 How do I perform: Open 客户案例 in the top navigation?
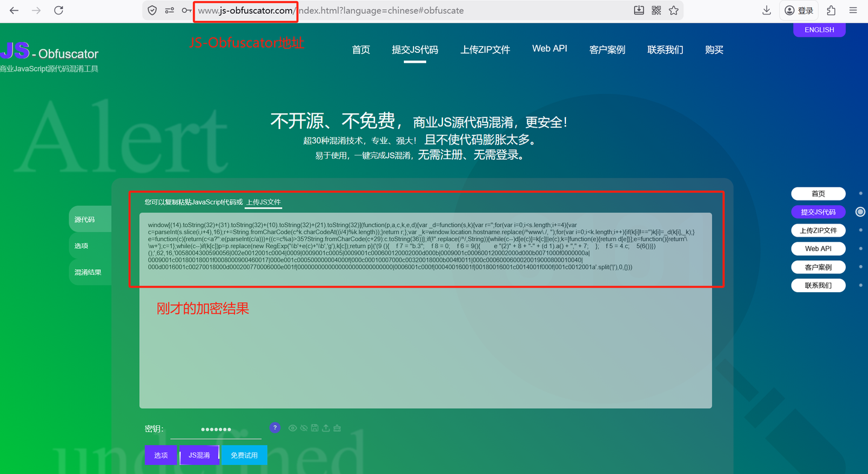click(x=607, y=49)
